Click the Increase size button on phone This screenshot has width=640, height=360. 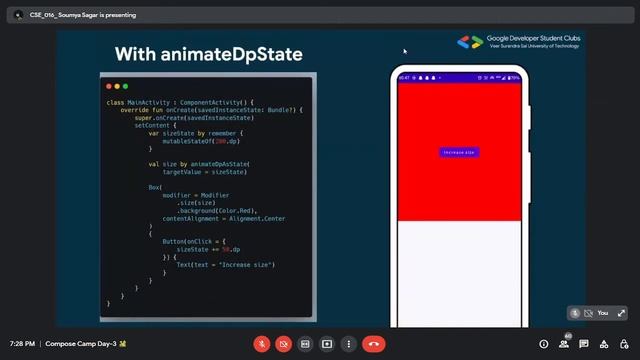click(459, 152)
